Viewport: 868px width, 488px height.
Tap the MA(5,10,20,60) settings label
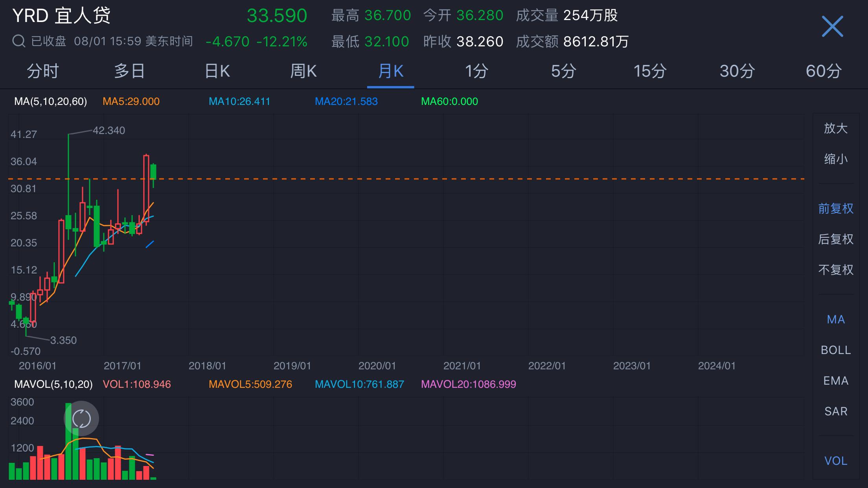50,101
